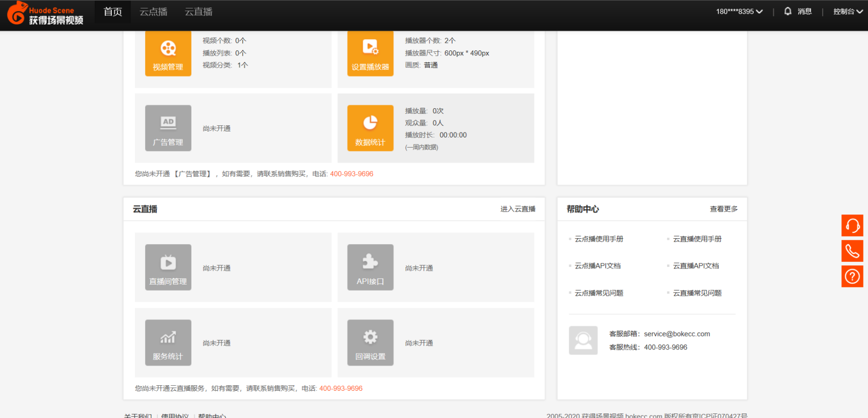This screenshot has width=868, height=418.
Task: Click the 直播间管理 live room tile
Action: coord(168,267)
